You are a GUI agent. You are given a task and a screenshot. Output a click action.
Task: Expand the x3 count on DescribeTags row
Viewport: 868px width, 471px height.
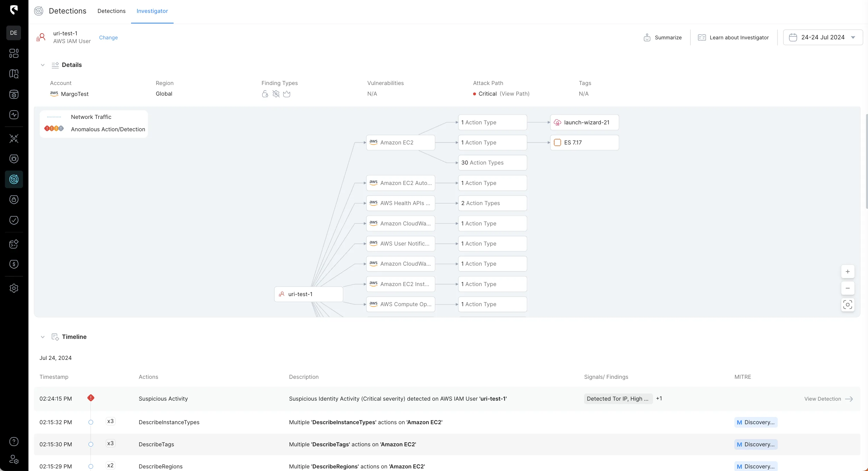111,443
